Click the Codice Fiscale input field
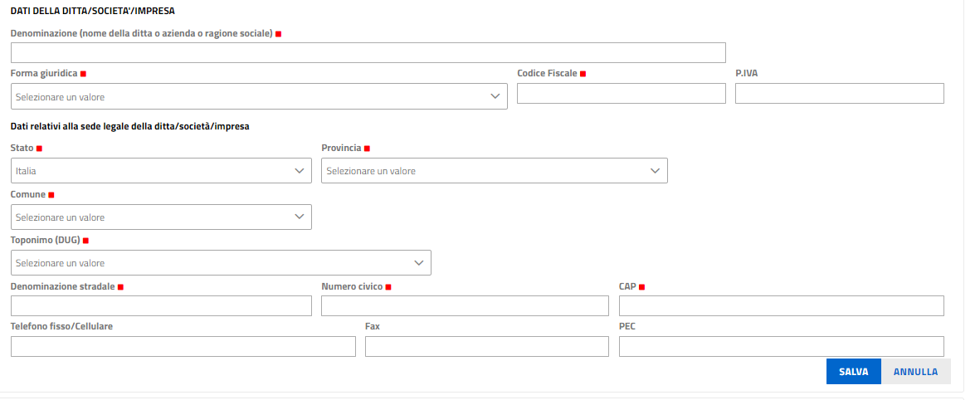Viewport: 980px width, 400px height. tap(622, 93)
